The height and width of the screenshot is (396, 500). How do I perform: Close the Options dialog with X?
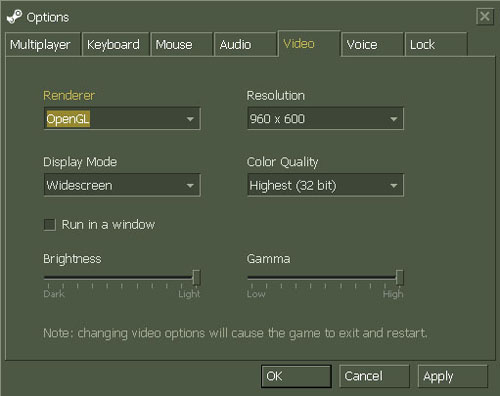point(484,16)
